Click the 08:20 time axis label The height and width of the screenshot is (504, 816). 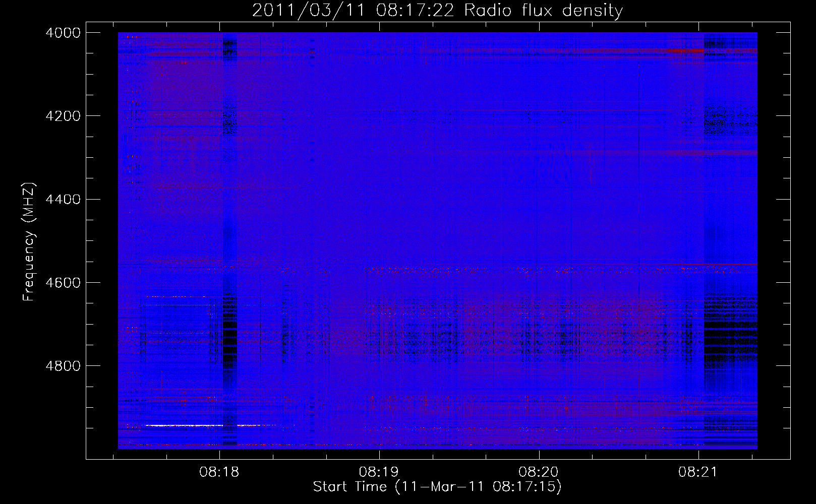pyautogui.click(x=539, y=472)
